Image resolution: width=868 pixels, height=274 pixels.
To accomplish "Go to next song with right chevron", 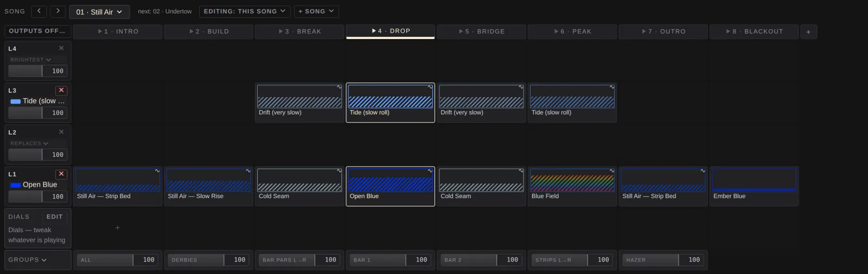I will [58, 11].
